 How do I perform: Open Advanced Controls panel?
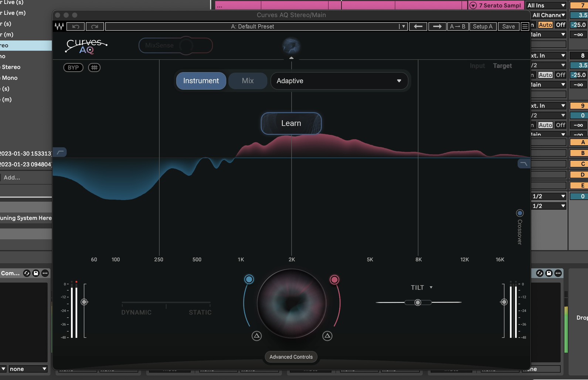tap(291, 357)
